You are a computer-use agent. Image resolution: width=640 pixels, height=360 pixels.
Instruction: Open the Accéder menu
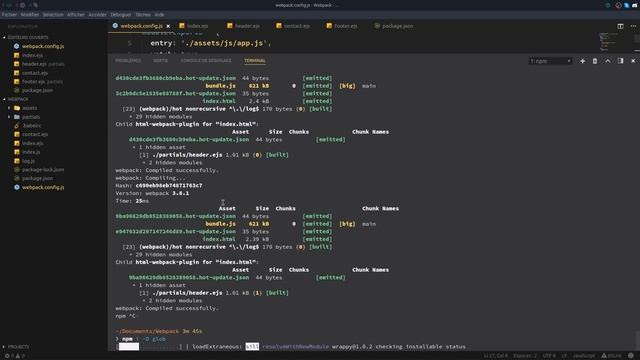click(98, 14)
